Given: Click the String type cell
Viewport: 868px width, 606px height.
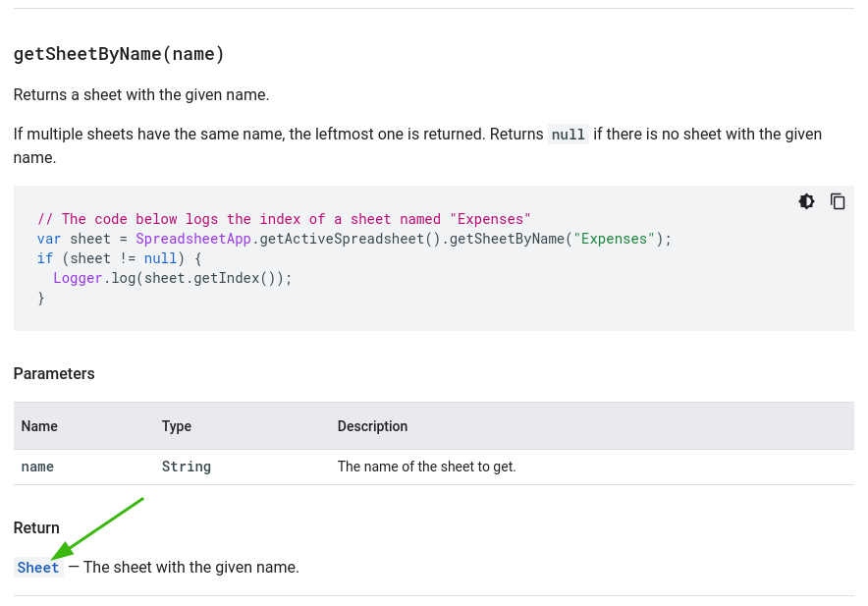Looking at the screenshot, I should pyautogui.click(x=186, y=467).
